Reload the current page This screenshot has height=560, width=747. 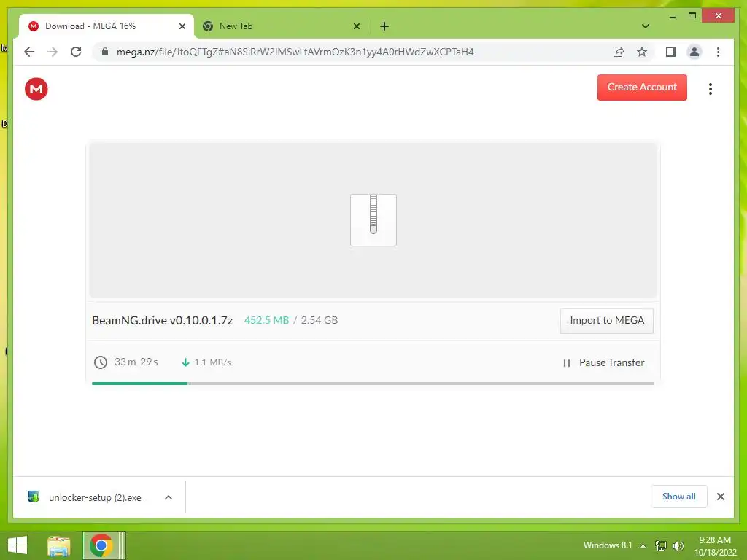click(76, 52)
